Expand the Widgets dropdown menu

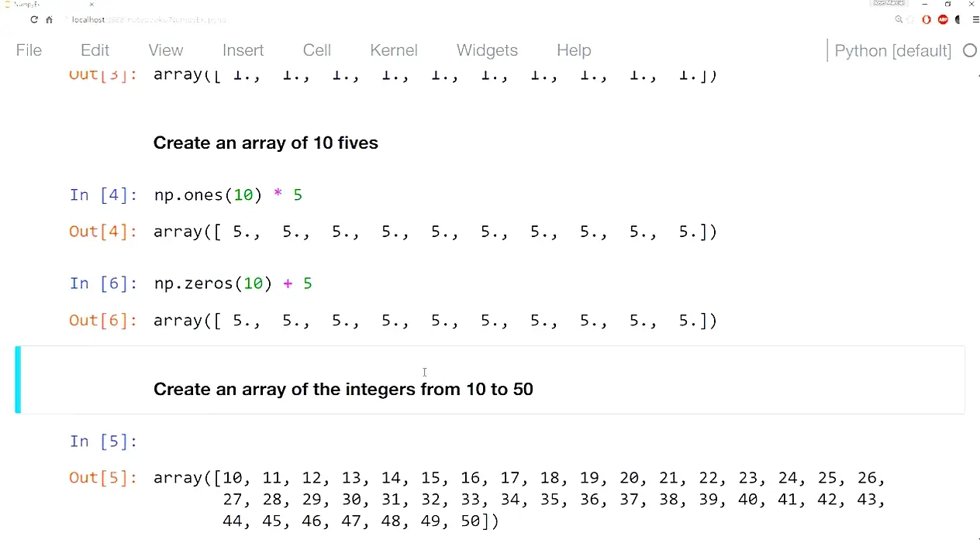pyautogui.click(x=487, y=50)
